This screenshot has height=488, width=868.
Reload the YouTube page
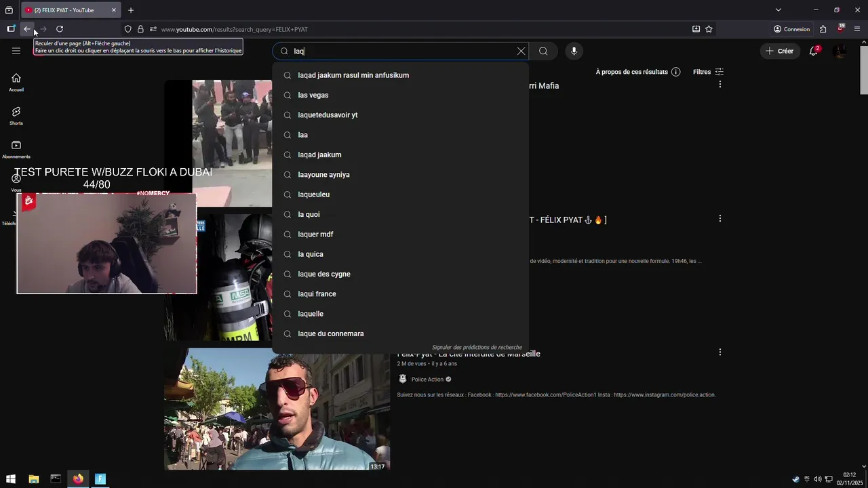click(x=60, y=29)
